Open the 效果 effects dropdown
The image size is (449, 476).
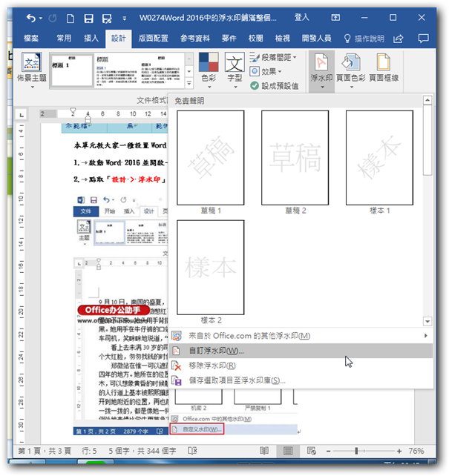pos(266,72)
